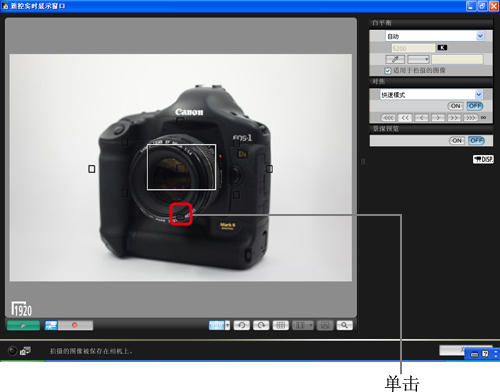The height and width of the screenshot is (392, 500).
Task: Click the >>> focus adjustment button
Action: coord(470,118)
